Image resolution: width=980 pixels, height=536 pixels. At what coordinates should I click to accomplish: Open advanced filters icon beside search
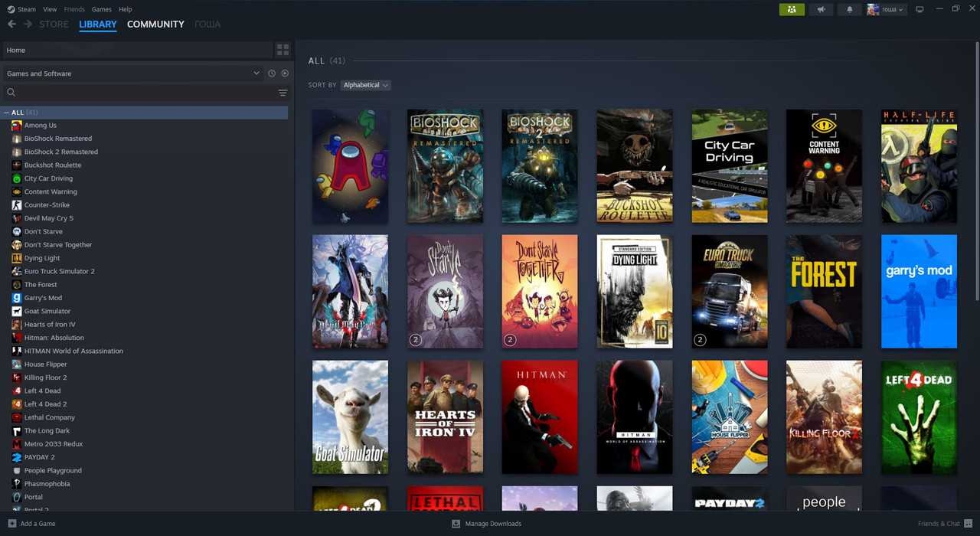(x=283, y=93)
